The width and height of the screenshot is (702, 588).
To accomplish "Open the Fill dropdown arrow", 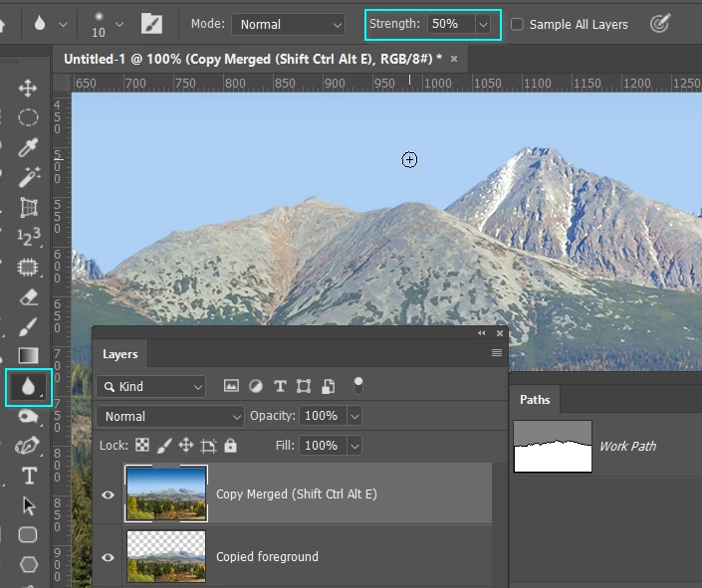I will click(354, 446).
